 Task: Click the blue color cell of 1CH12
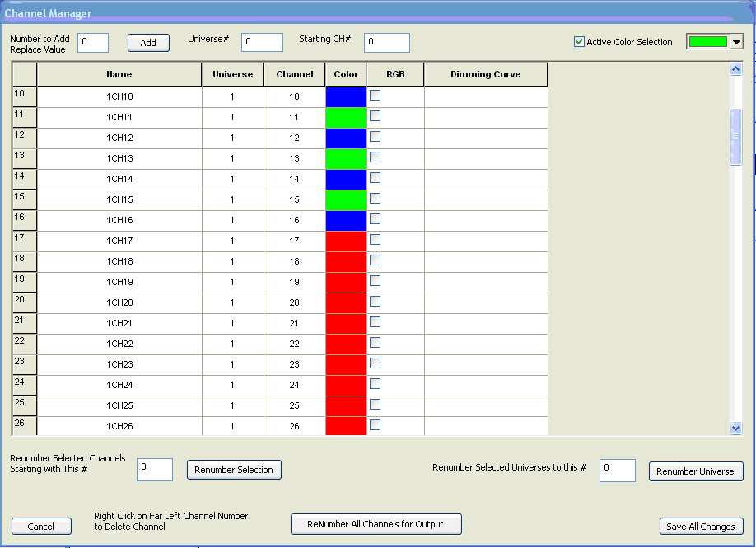click(346, 138)
